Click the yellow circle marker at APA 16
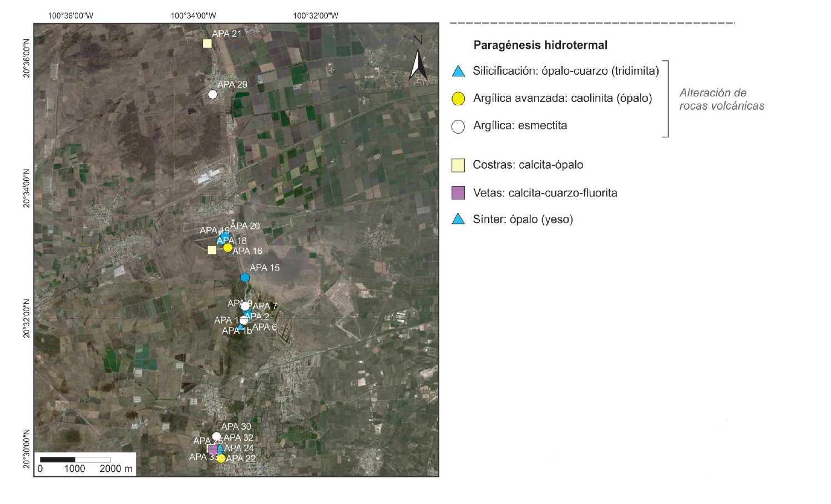831x504 pixels. pos(227,248)
